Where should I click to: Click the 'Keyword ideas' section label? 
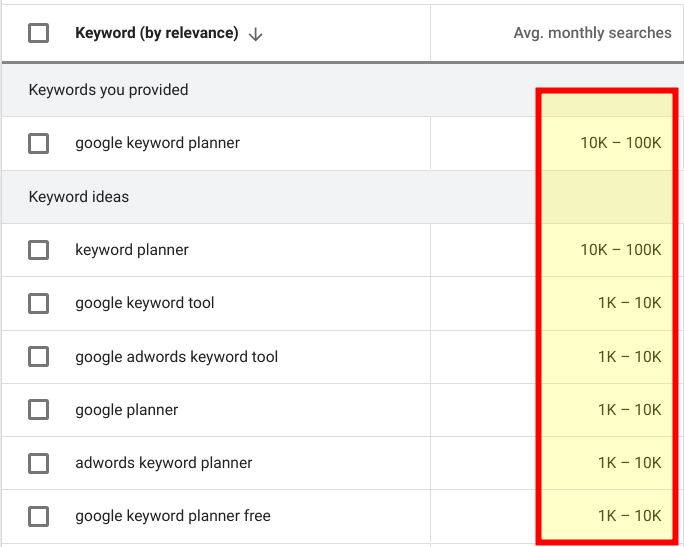(x=79, y=197)
